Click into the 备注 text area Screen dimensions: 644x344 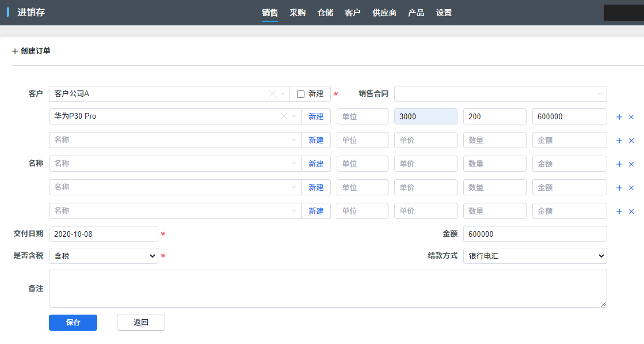327,289
